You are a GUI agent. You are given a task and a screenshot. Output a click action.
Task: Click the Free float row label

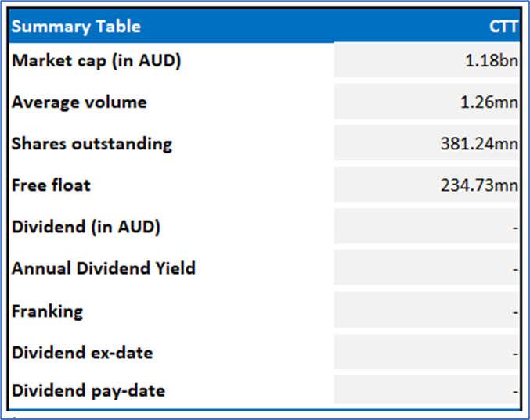51,185
